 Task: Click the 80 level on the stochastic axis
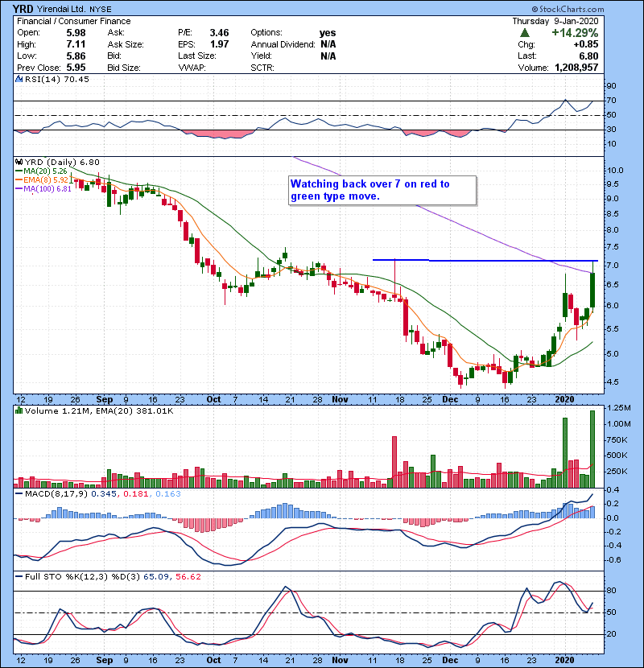[611, 591]
